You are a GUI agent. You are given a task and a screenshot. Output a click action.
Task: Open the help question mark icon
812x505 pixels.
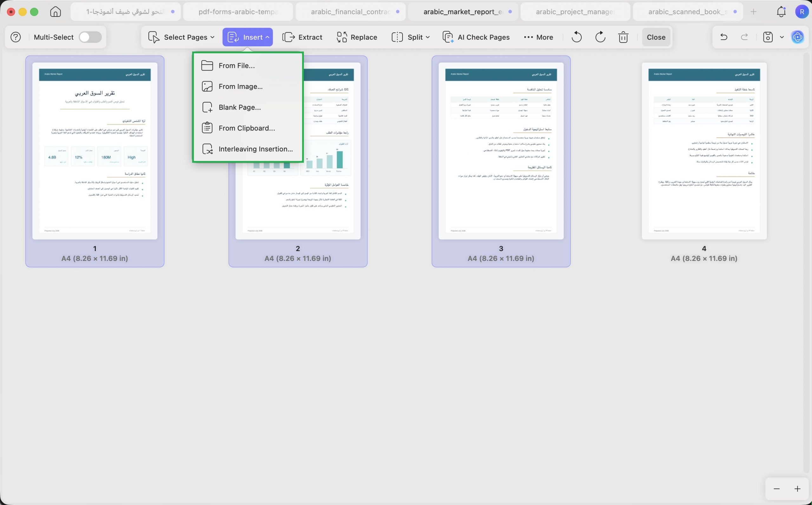[16, 37]
